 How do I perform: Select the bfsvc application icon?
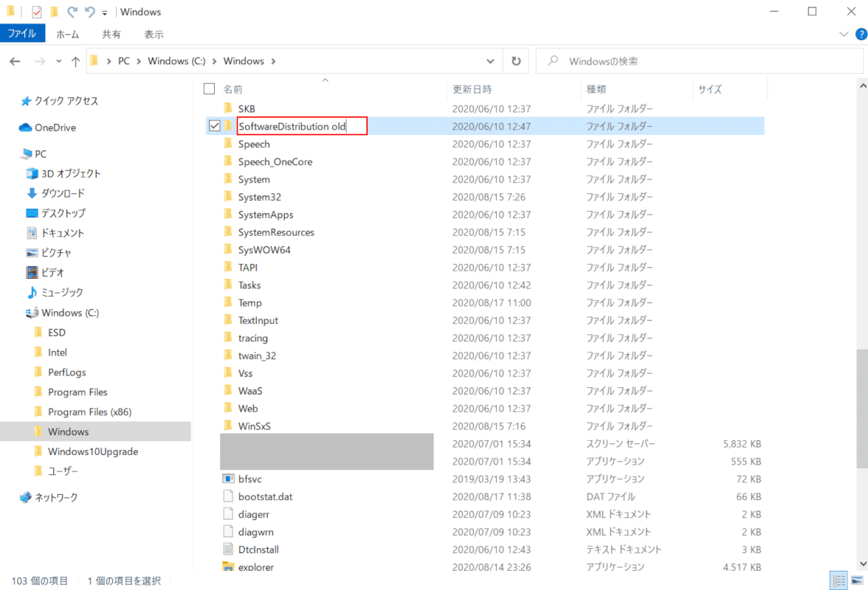tap(228, 479)
